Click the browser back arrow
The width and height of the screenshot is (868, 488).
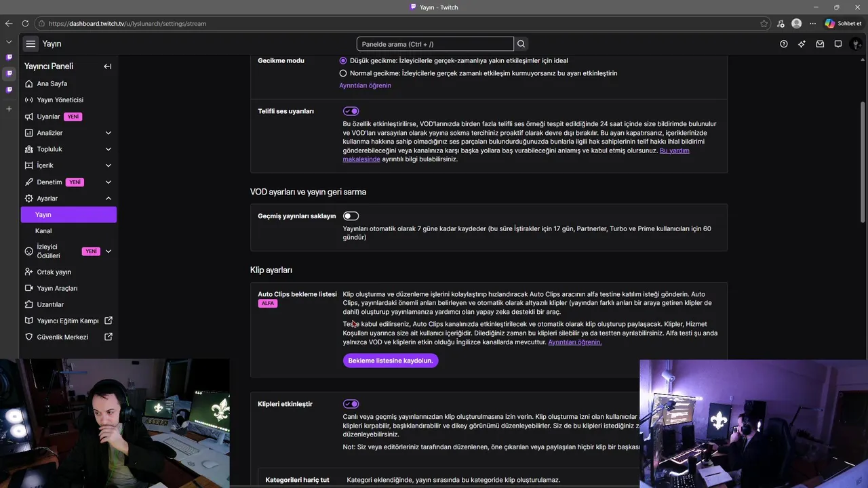(x=9, y=23)
